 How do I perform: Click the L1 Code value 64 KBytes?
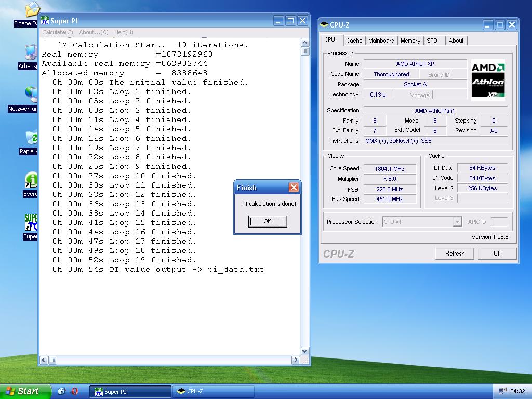point(482,178)
